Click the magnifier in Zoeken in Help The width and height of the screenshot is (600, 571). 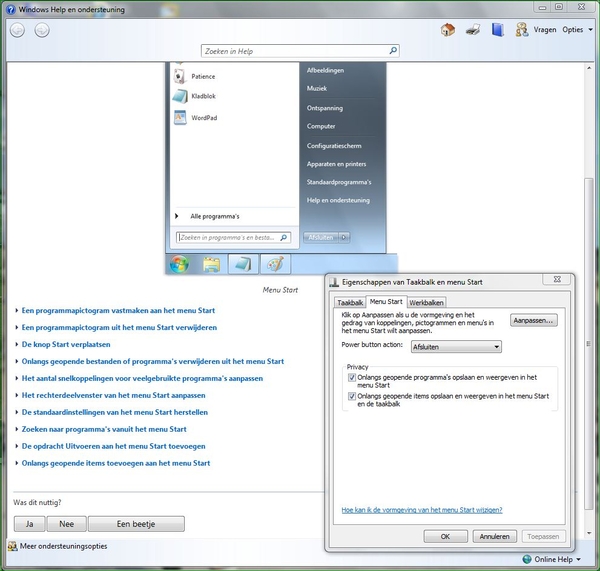(393, 51)
